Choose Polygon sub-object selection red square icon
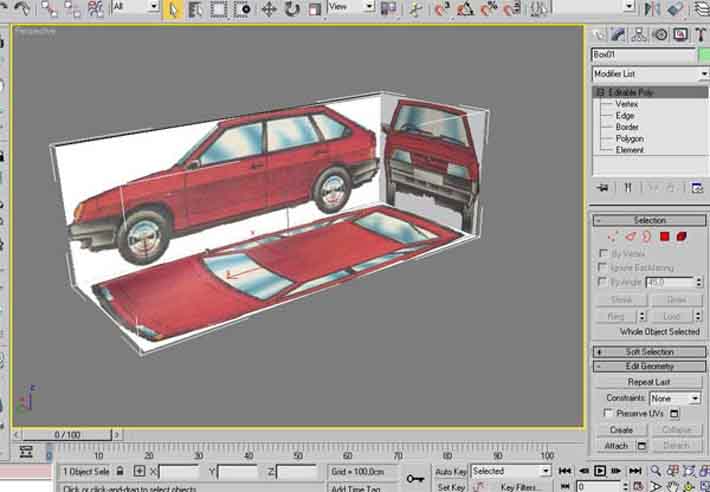This screenshot has height=492, width=710. point(663,237)
